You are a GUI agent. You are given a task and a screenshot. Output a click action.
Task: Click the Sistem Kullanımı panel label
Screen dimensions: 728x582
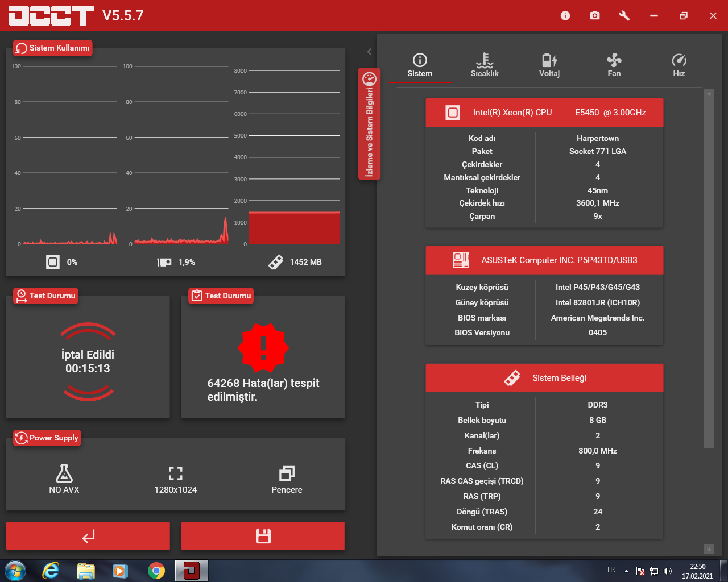[52, 48]
